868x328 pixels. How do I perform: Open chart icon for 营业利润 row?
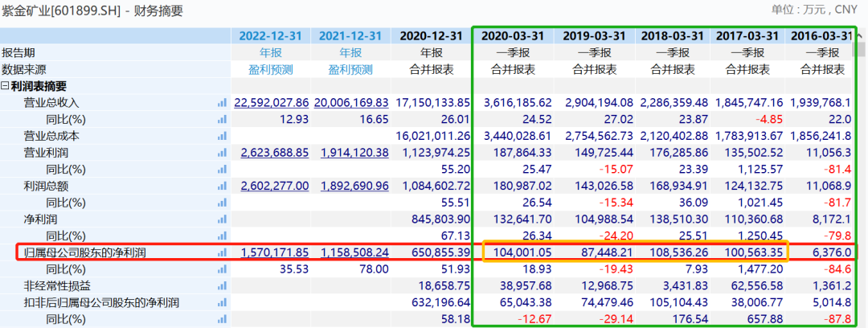223,153
